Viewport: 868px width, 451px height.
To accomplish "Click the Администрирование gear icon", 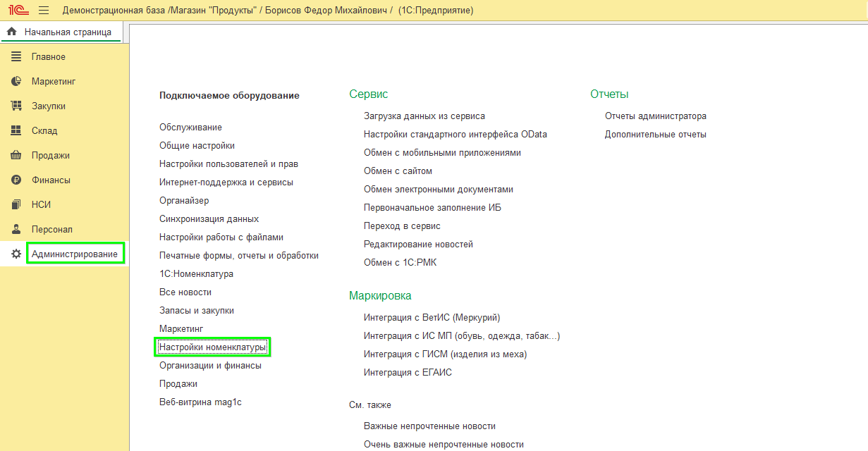I will [x=16, y=254].
